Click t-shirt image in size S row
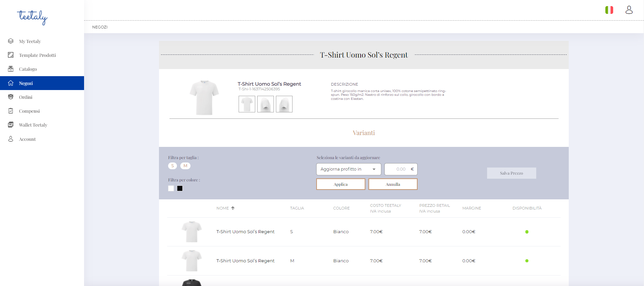This screenshot has width=644, height=286. tap(192, 232)
